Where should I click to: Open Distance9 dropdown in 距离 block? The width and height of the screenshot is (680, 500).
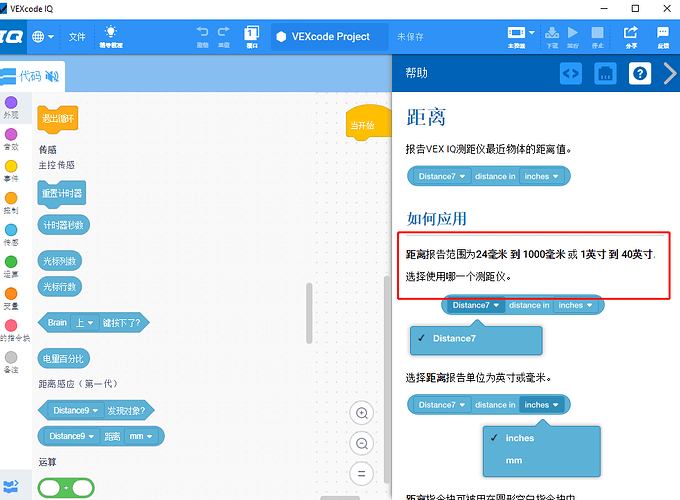72,436
